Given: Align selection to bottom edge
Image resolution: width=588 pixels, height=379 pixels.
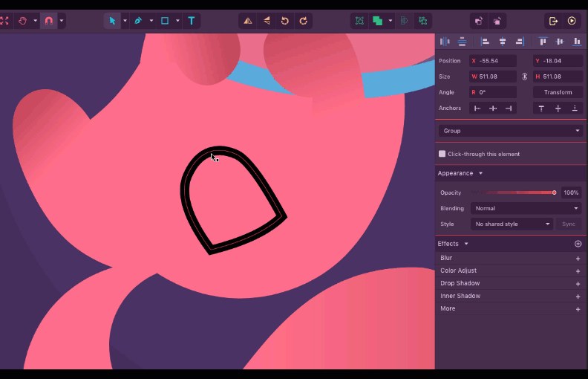Looking at the screenshot, I should click(577, 42).
